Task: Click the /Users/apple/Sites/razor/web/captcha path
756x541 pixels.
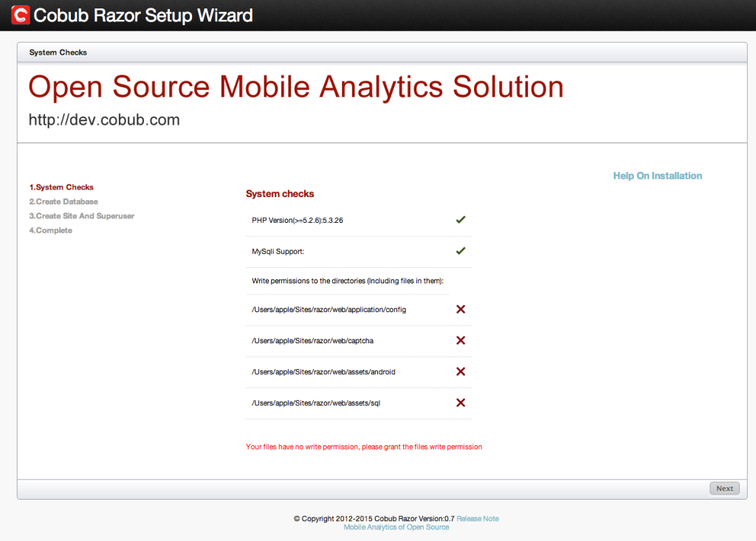Action: (x=312, y=341)
